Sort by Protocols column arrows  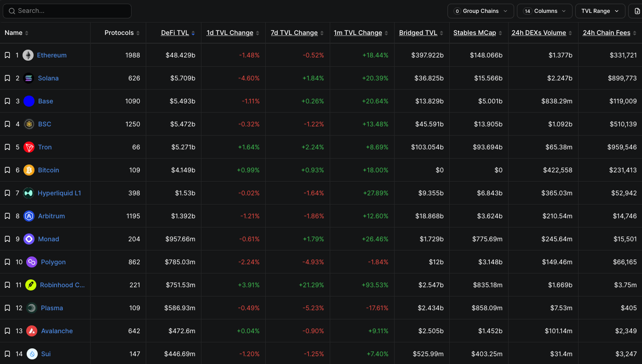(x=138, y=33)
